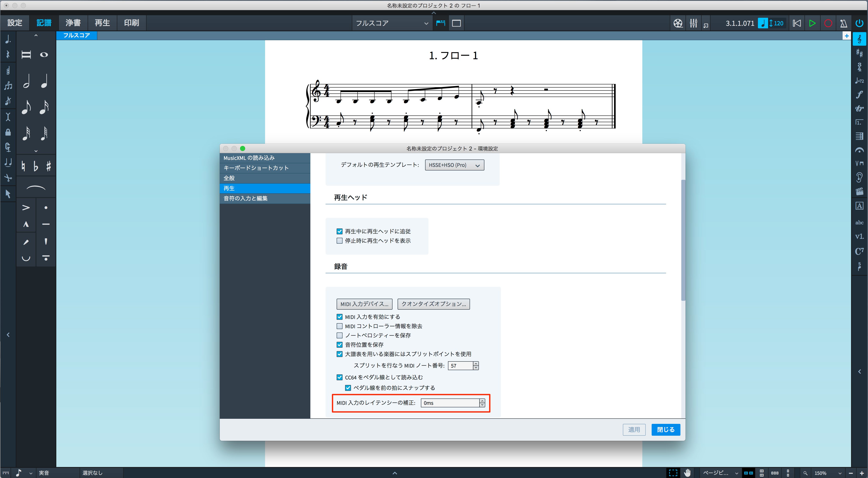Open the Tempo panel icon

[860, 81]
